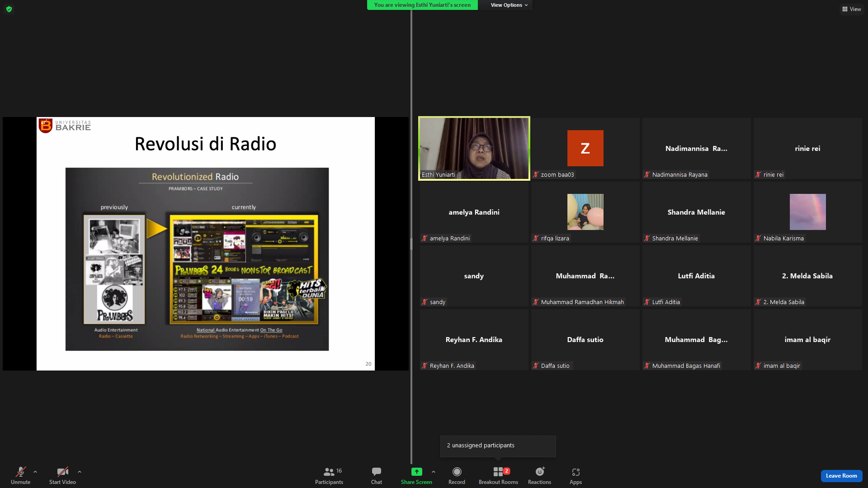Select the Reyhan F. Andika participant tile
Screen dimensions: 868x488
tap(474, 340)
